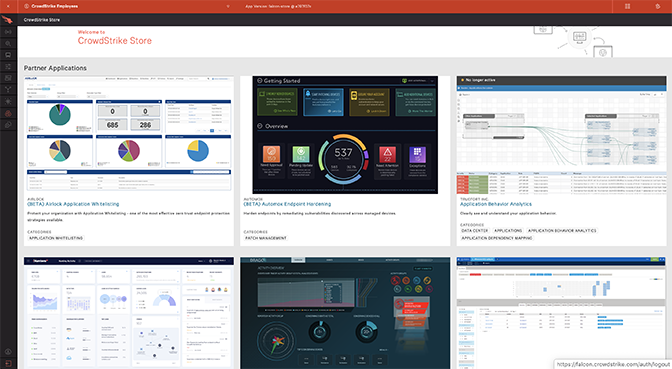The height and width of the screenshot is (369, 672).
Task: Open the Hosts monitor sidebar icon
Action: [x=8, y=55]
